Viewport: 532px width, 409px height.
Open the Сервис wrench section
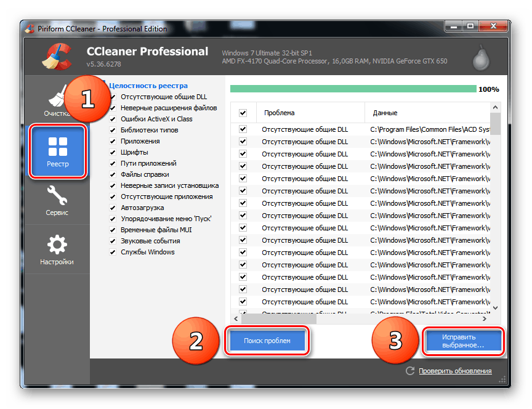57,200
